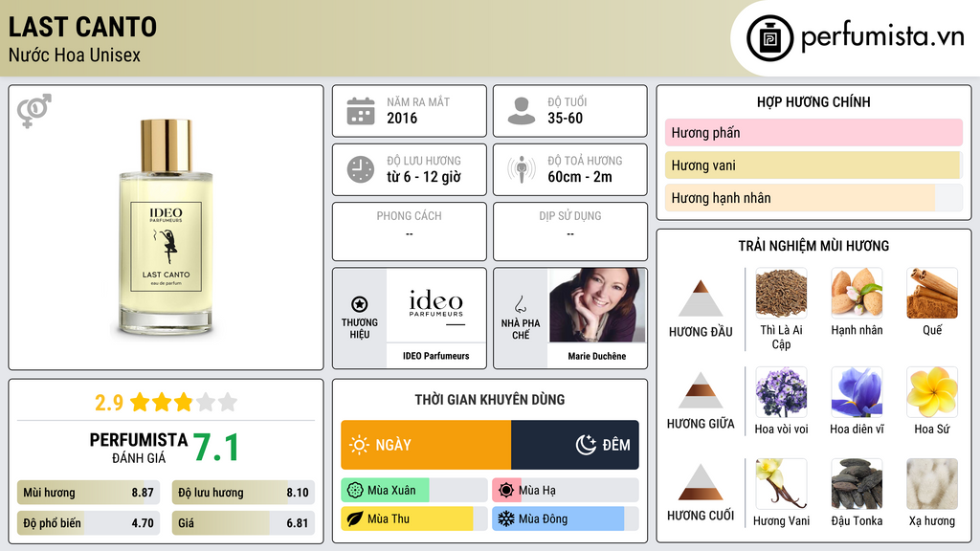Screen dimensions: 980x551
Task: Click the THỜI GIAN KHUYÊN DÙNG heading
Action: [490, 400]
